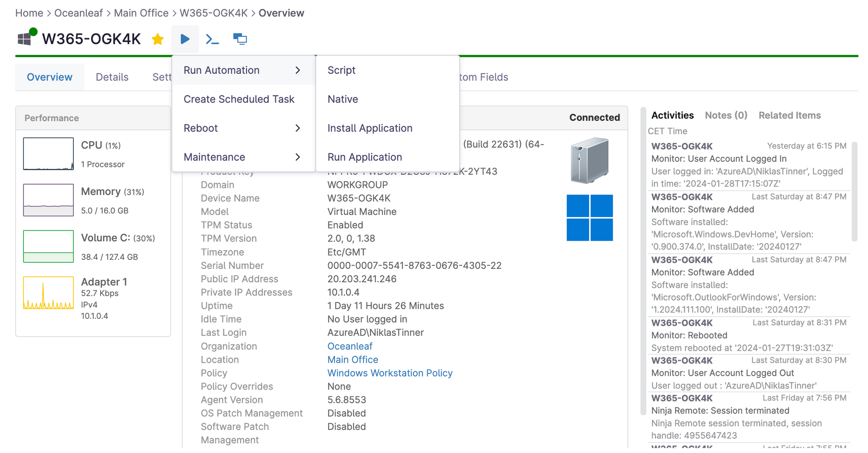
Task: Click the public IP address 20.203.241.246
Action: coord(362,279)
